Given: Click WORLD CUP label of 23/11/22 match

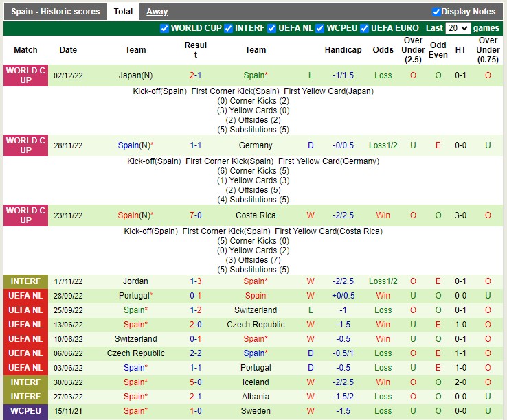Looking at the screenshot, I should [x=25, y=215].
